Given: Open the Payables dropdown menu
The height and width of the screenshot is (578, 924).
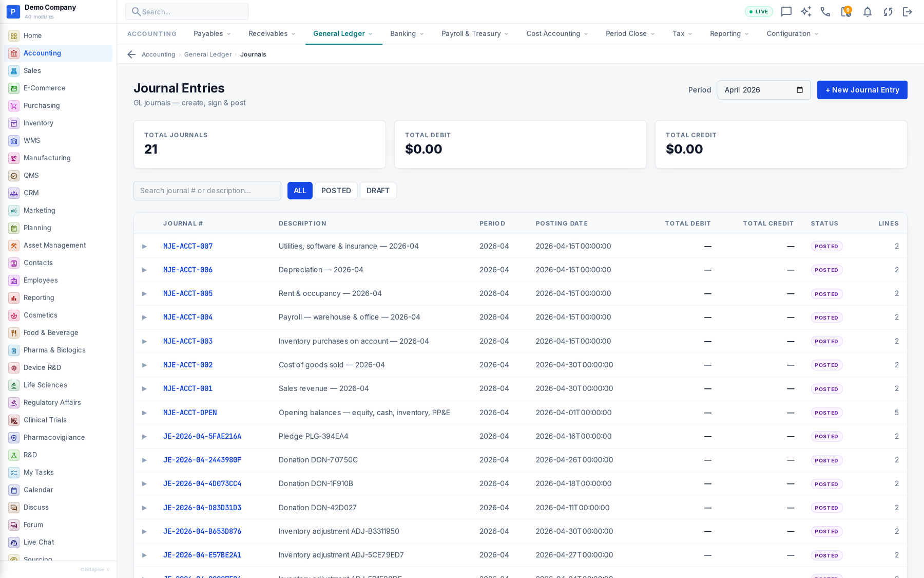Looking at the screenshot, I should [x=212, y=34].
